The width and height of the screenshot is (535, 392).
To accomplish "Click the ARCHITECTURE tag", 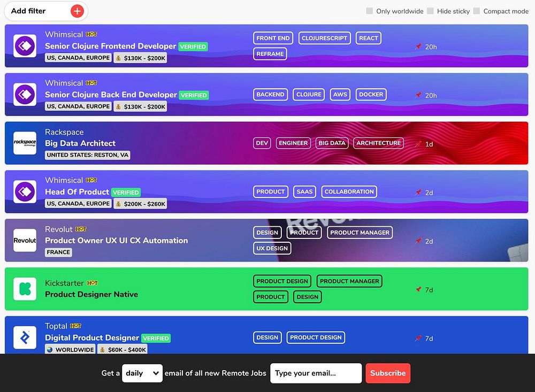I will point(379,143).
